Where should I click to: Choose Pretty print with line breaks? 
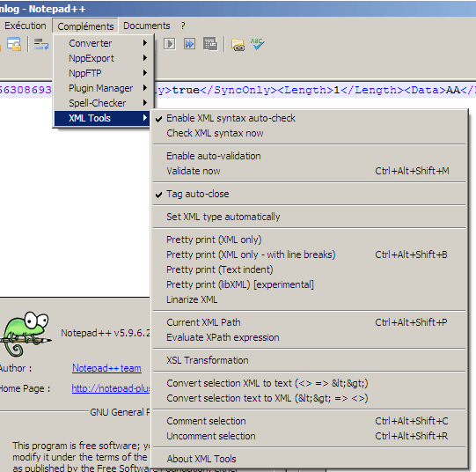pyautogui.click(x=310, y=254)
